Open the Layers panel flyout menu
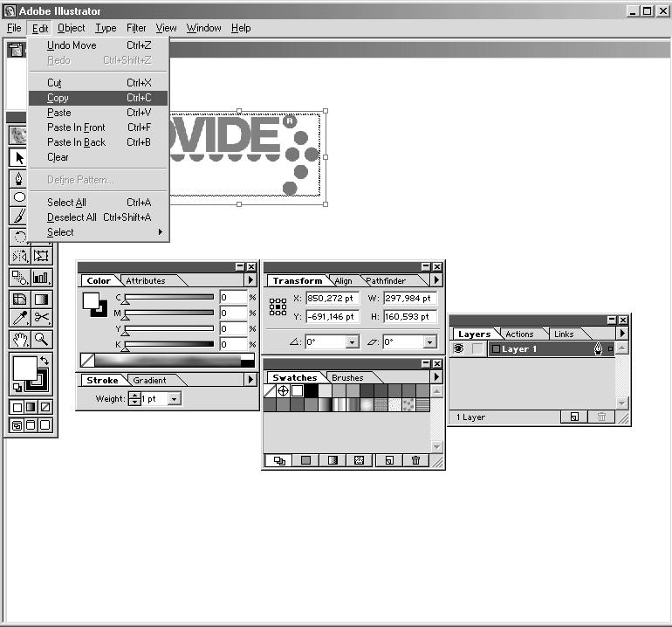This screenshot has width=672, height=627. (622, 333)
